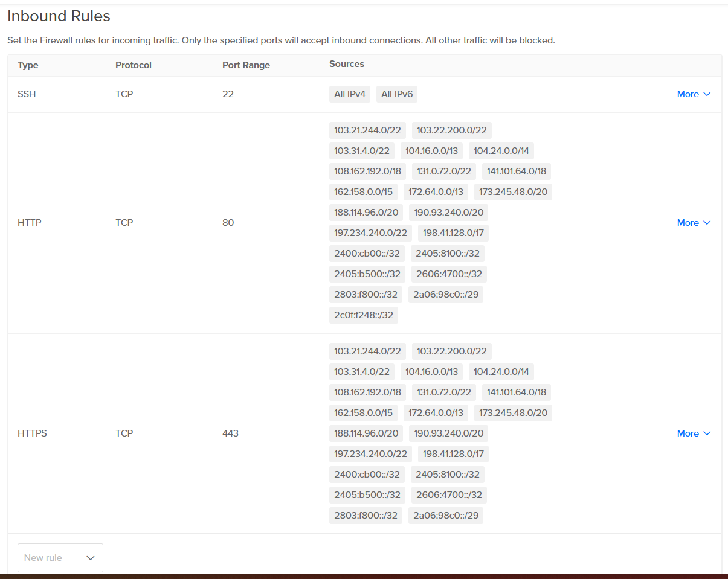Image resolution: width=728 pixels, height=579 pixels.
Task: Expand More options for the HTTP rule
Action: 694,223
